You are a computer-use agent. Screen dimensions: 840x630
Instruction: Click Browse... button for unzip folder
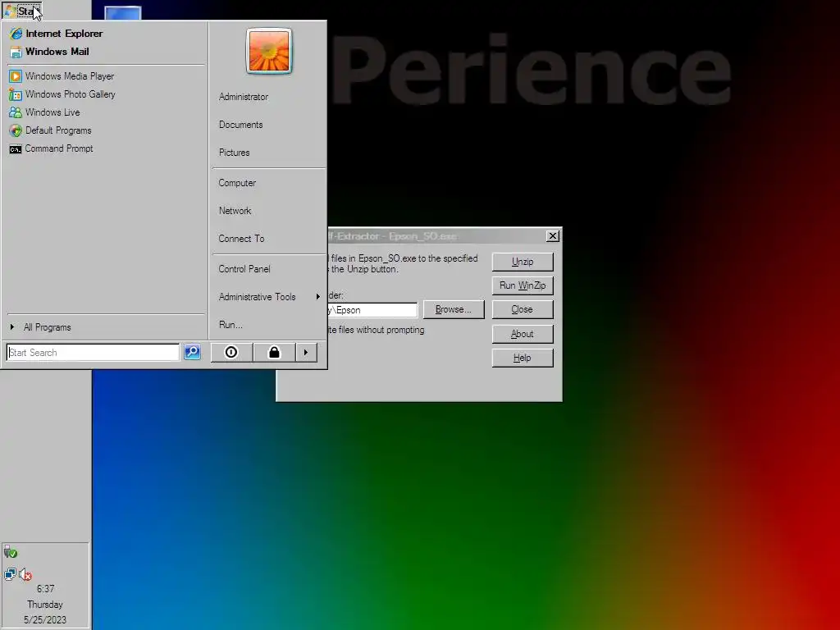(x=453, y=309)
